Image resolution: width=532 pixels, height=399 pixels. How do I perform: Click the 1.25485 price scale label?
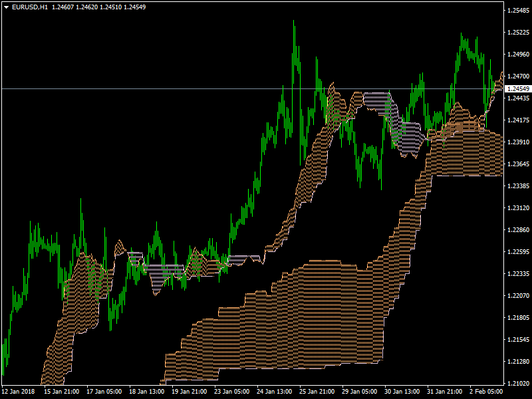point(517,11)
